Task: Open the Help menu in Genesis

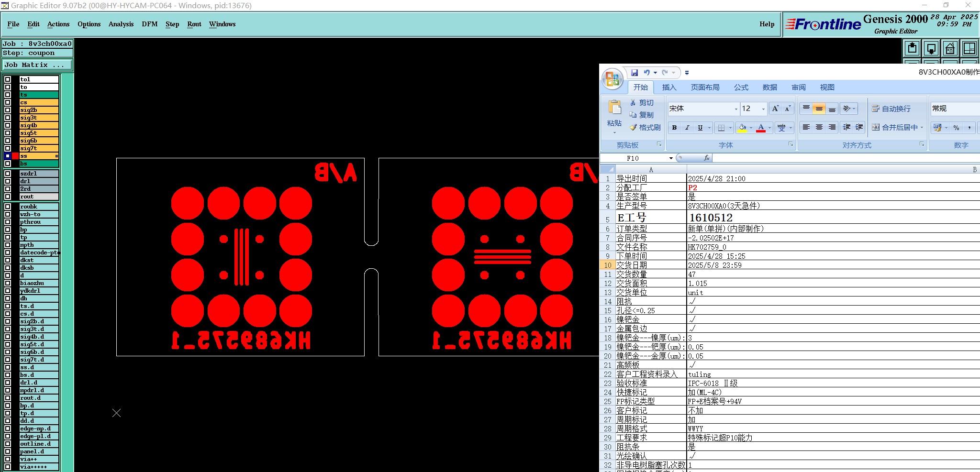Action: coord(767,24)
